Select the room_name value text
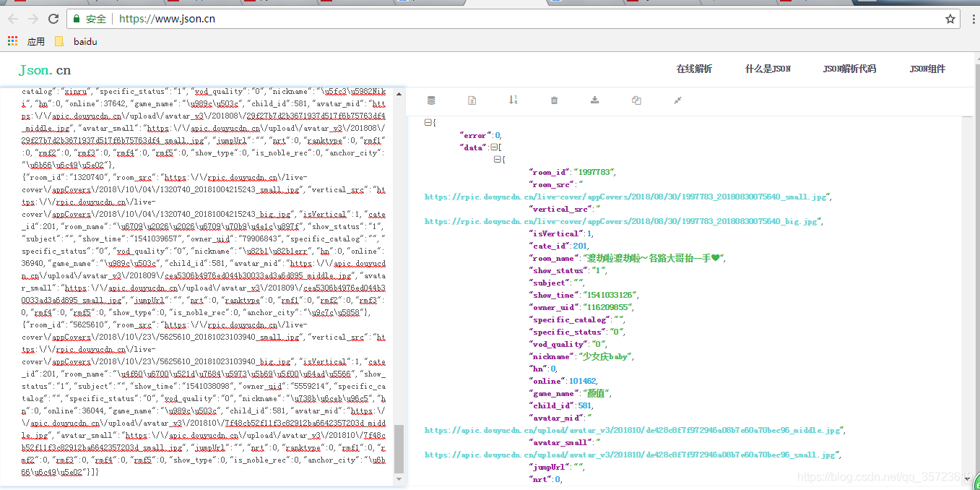 pos(654,258)
